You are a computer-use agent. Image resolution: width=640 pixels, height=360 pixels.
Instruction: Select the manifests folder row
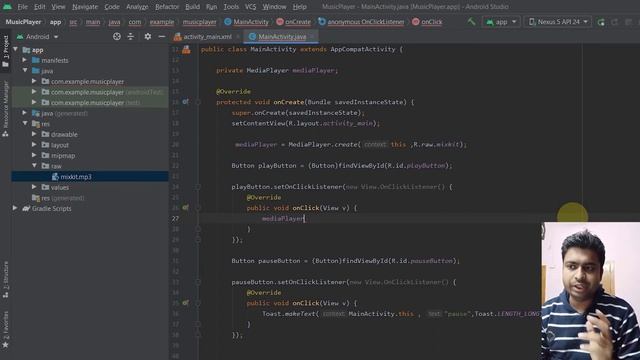tap(90, 60)
